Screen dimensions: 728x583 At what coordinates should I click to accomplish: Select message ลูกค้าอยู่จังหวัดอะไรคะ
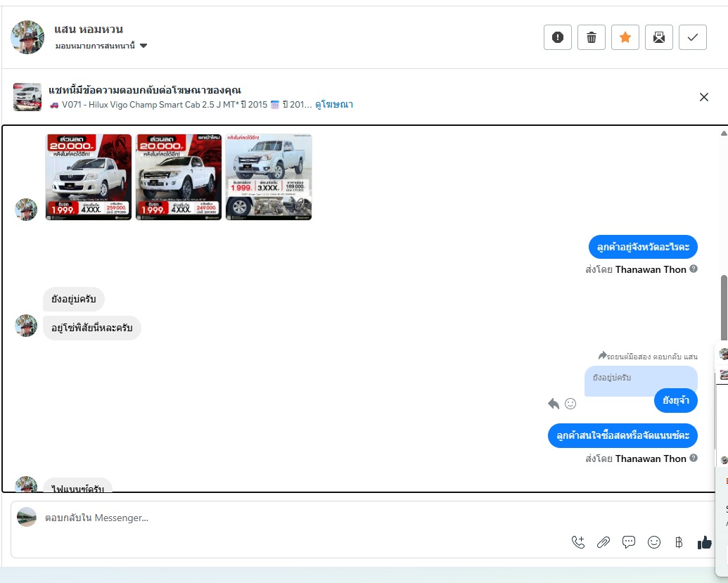click(643, 247)
